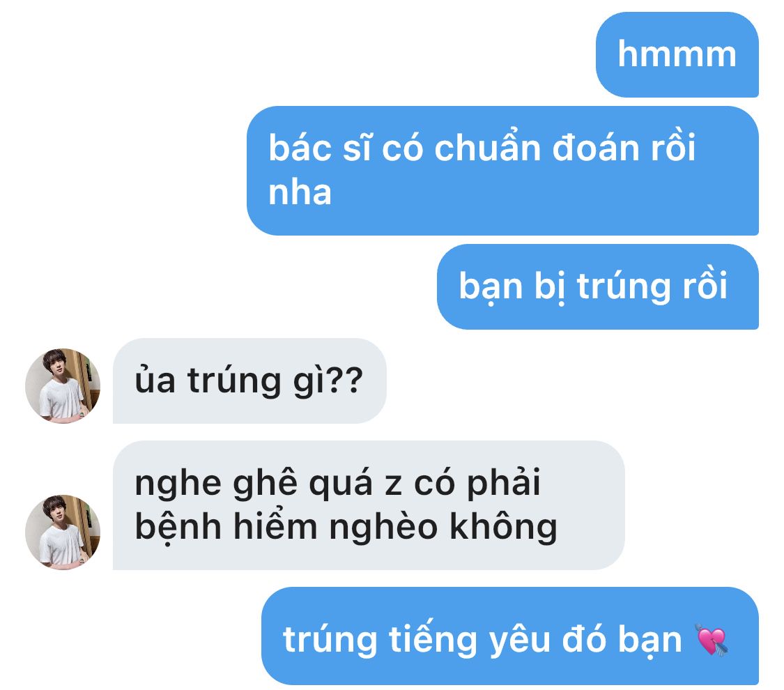
Task: Select the 'hmmm' message bubble
Action: coord(677,54)
